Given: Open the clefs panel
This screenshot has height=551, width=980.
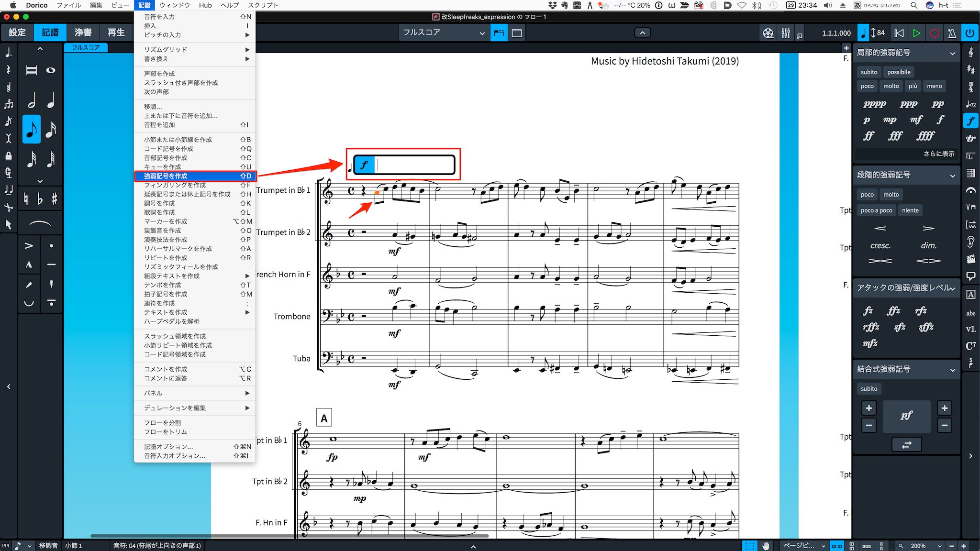Looking at the screenshot, I should pyautogui.click(x=970, y=52).
